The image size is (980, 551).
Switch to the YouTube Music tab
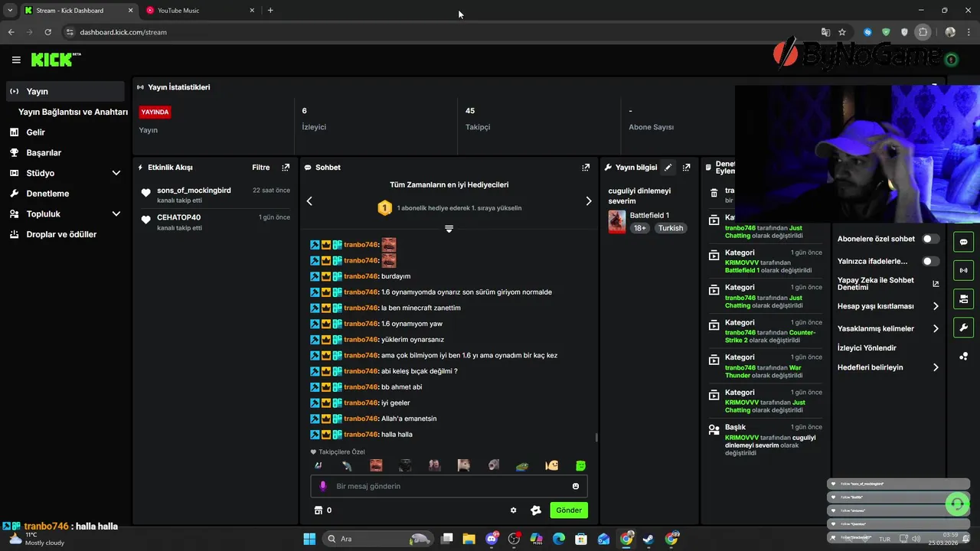(199, 11)
